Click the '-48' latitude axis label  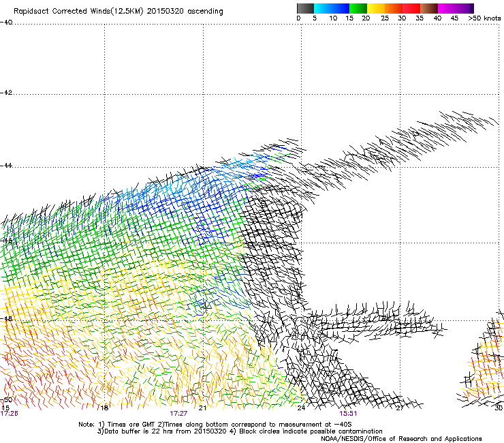coord(6,318)
